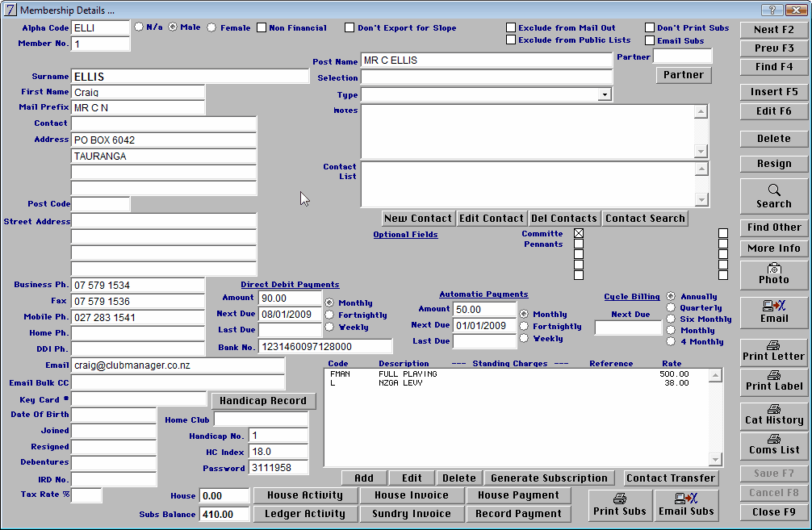Image resolution: width=812 pixels, height=530 pixels.
Task: Tick the Pennants optional field checkbox
Action: click(579, 244)
